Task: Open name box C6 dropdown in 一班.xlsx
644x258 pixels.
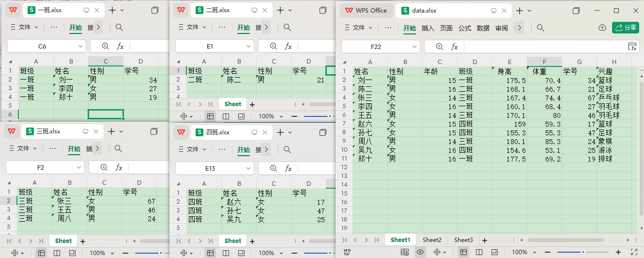Action: [80, 47]
